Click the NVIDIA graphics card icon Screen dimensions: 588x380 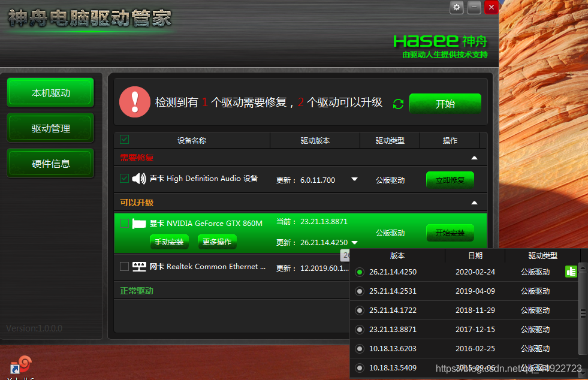(x=139, y=224)
